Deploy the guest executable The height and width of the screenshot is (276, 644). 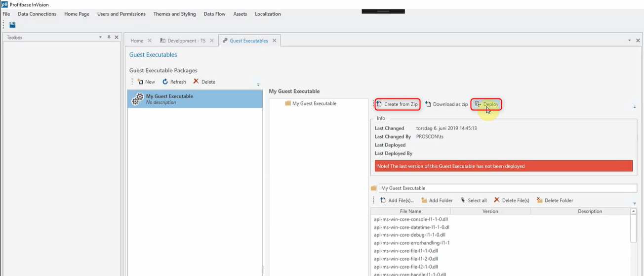coord(486,104)
